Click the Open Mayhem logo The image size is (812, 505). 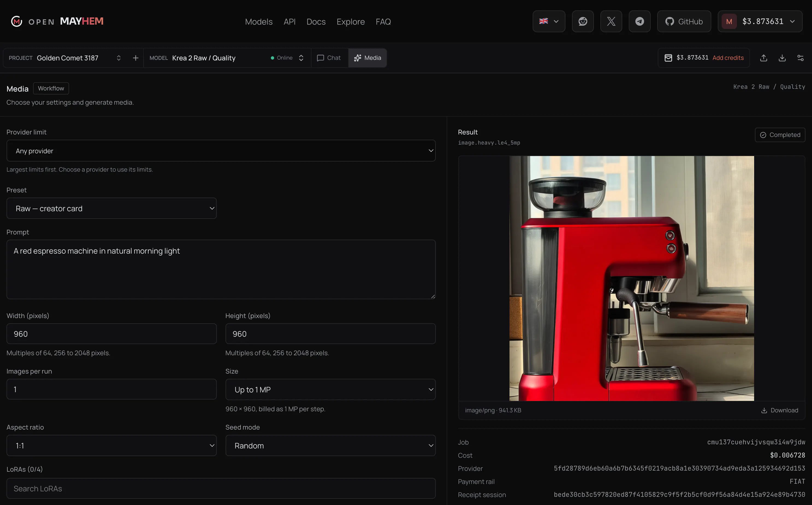(57, 21)
